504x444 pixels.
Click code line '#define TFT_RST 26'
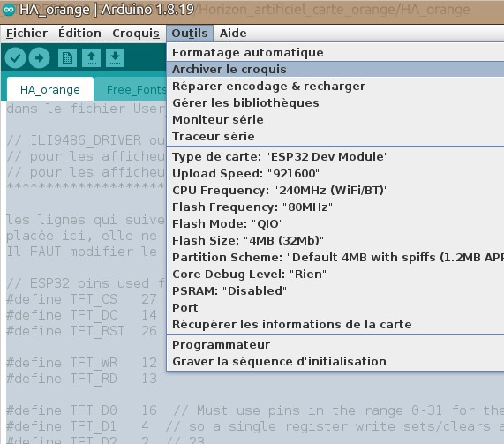[x=81, y=331]
